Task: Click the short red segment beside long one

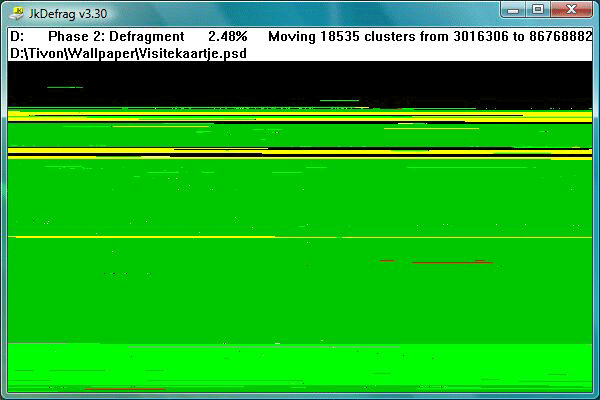Action: pyautogui.click(x=387, y=261)
